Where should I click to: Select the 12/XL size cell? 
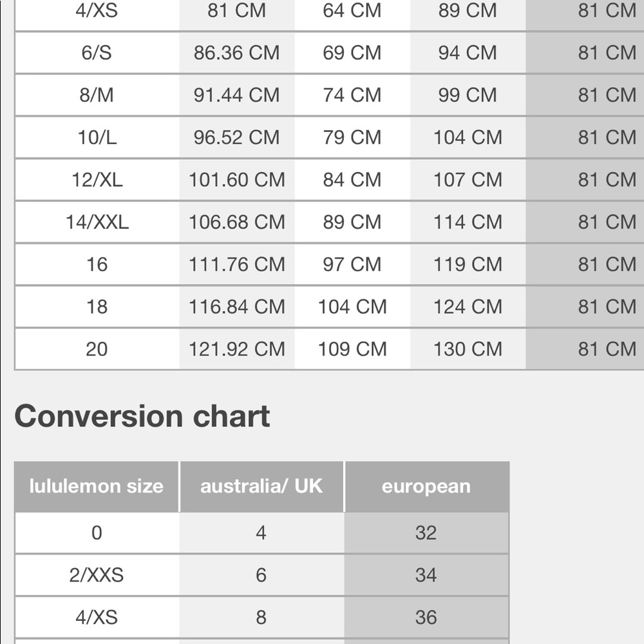pos(97,180)
